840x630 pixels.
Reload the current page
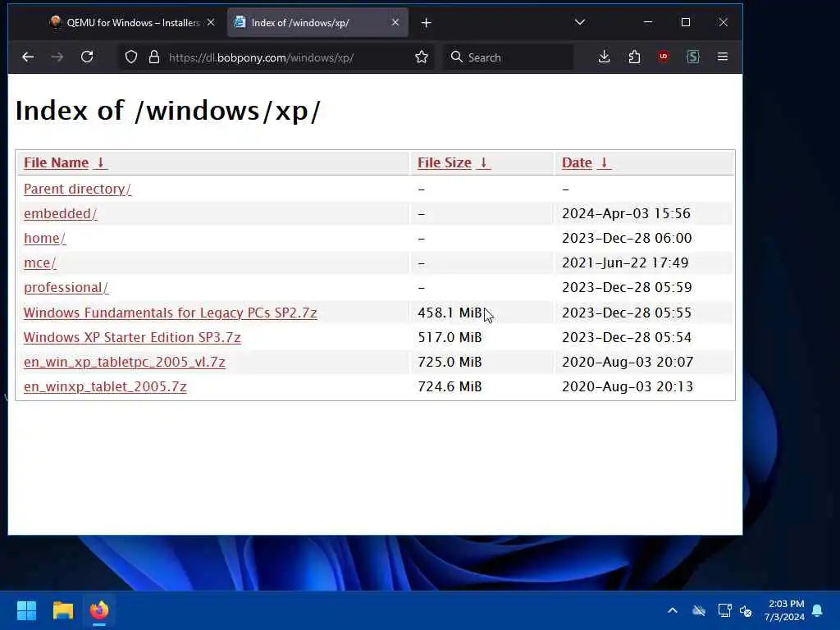coord(87,57)
